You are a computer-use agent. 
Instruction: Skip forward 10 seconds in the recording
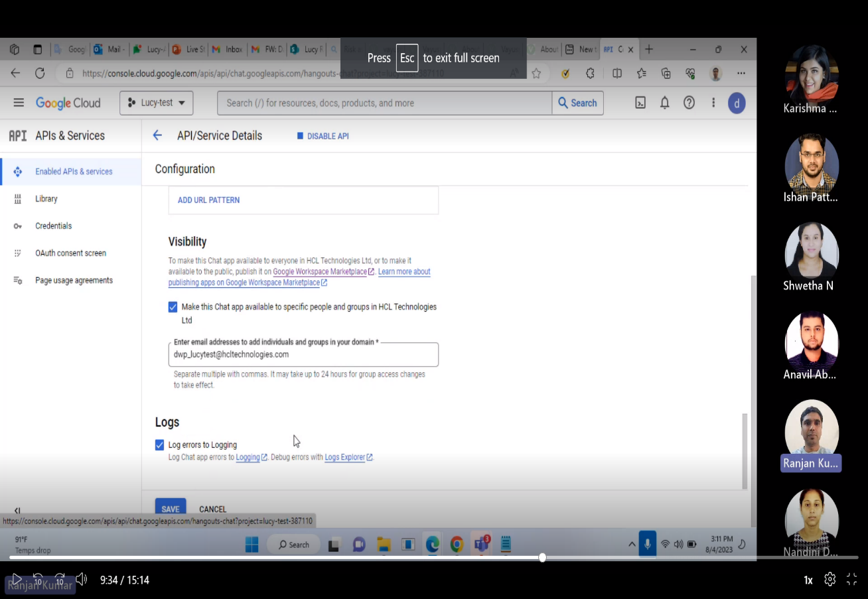coord(60,579)
